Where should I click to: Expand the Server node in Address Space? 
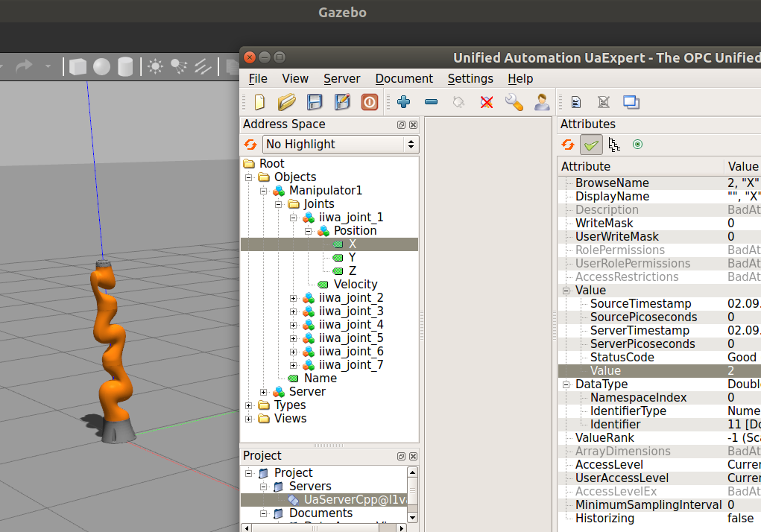(264, 393)
